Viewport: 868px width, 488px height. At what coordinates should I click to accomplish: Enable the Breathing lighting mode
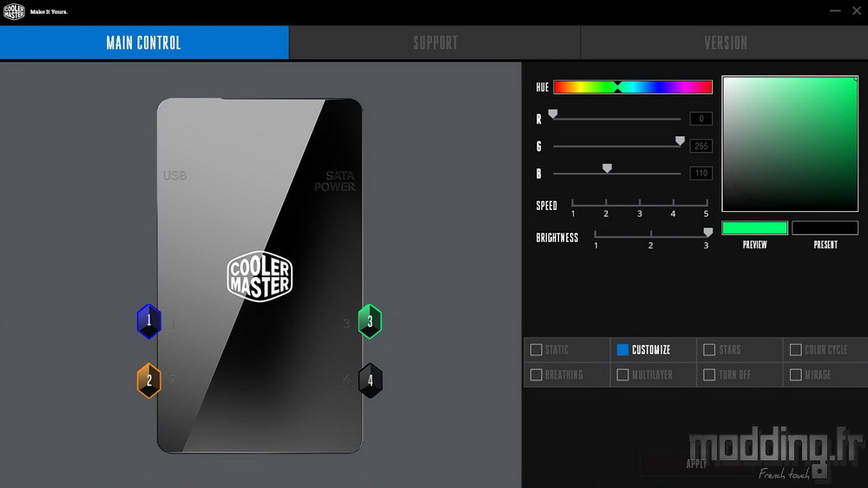coord(536,375)
